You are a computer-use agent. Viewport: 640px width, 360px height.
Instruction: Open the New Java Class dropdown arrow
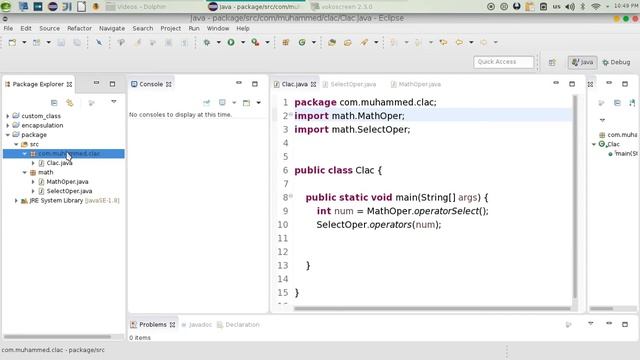pos(314,42)
